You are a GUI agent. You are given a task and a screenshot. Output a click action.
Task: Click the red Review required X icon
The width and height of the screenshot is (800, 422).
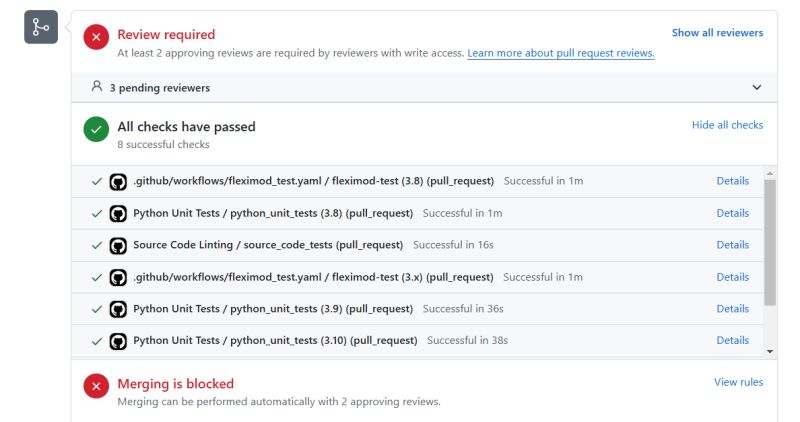pos(96,37)
